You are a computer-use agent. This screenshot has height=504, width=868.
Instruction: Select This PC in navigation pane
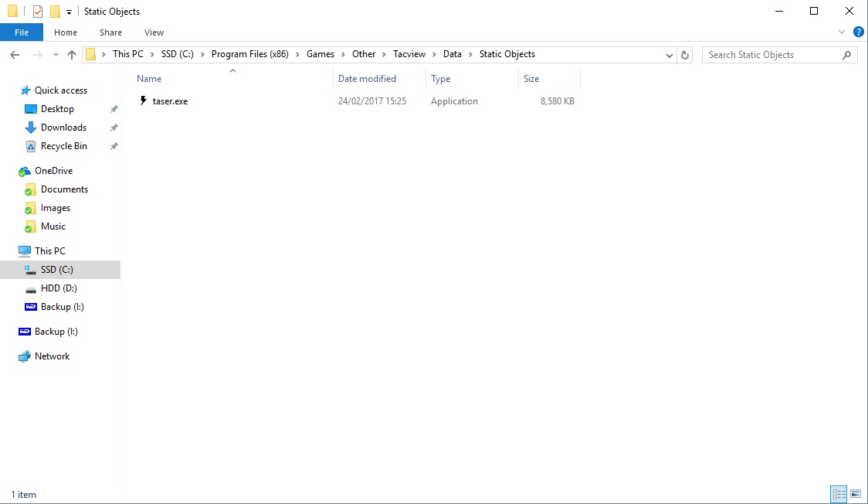(50, 251)
